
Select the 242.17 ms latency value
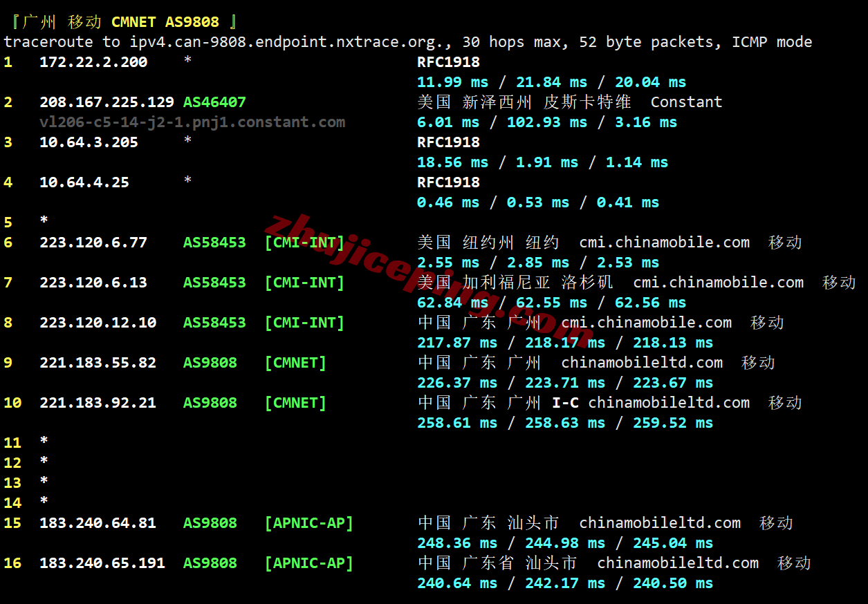565,583
